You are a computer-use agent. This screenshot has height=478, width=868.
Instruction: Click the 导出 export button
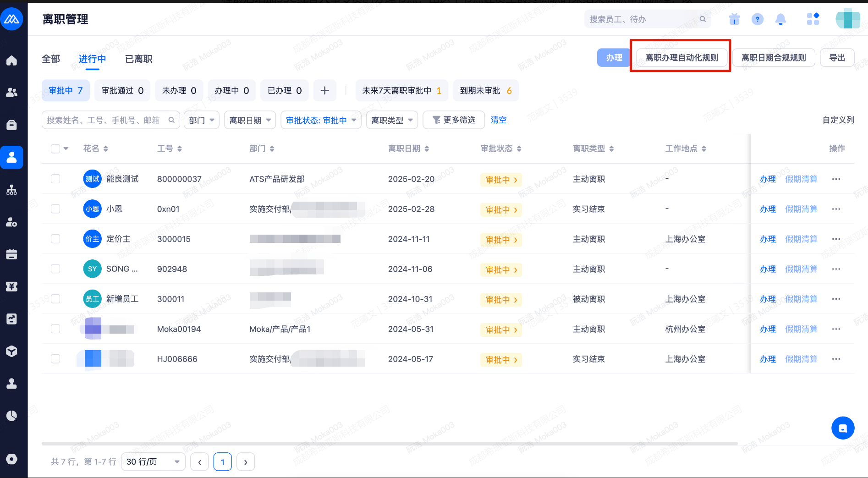pyautogui.click(x=837, y=58)
